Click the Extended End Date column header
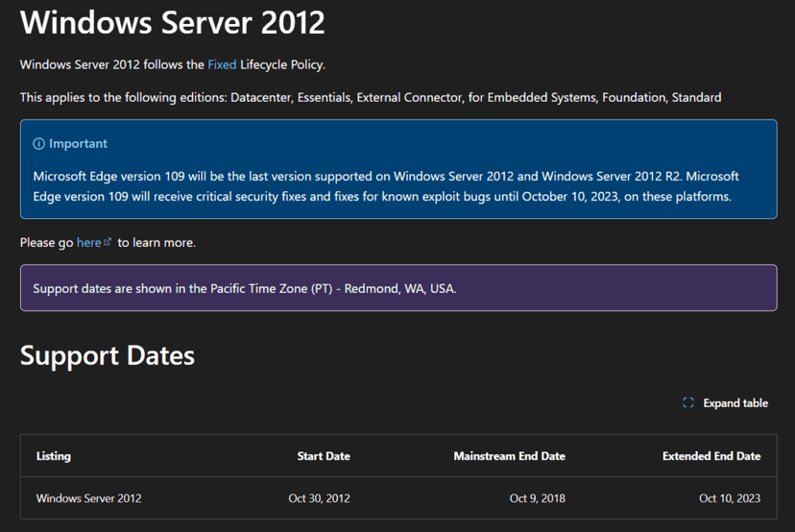The image size is (795, 532). [711, 456]
